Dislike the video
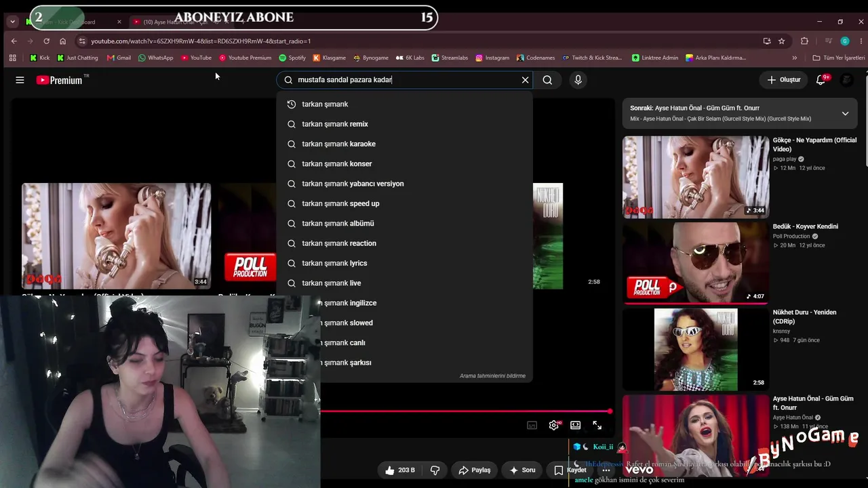Screen dimensions: 868x488 pos(435,470)
